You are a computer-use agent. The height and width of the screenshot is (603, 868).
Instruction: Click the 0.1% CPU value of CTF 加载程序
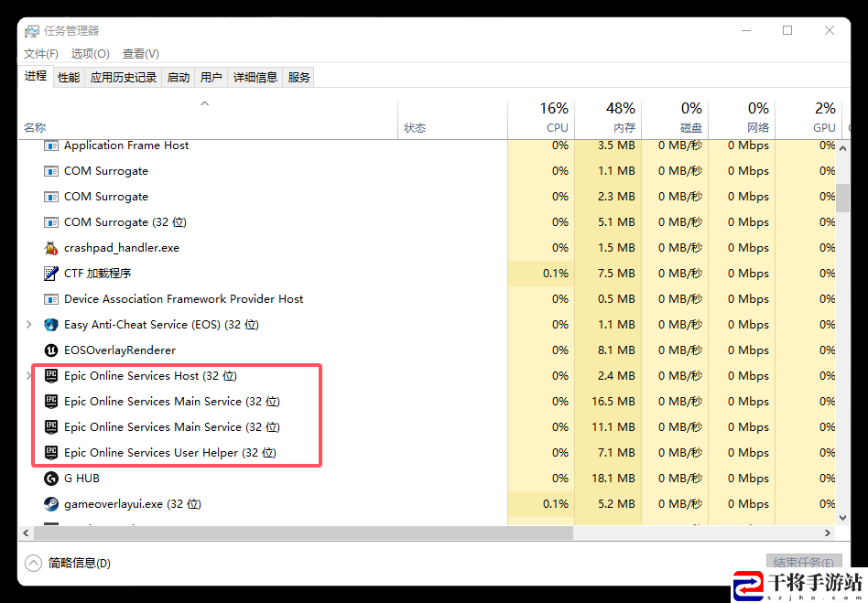[555, 274]
